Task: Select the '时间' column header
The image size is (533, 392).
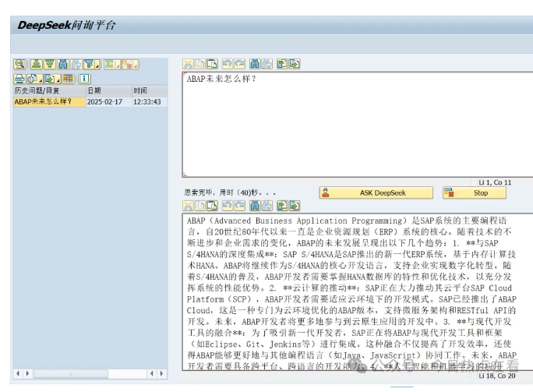Action: 150,90
